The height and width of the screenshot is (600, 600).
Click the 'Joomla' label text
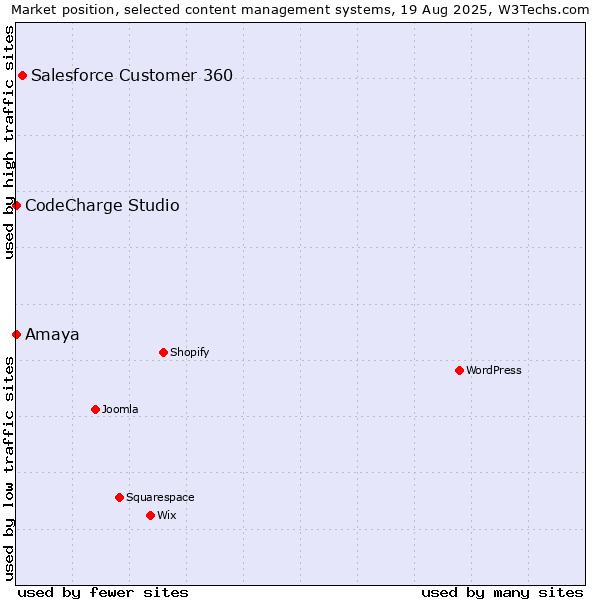pyautogui.click(x=120, y=409)
